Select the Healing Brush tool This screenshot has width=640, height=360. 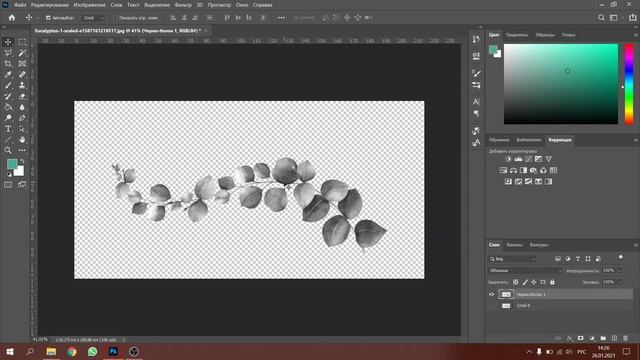point(22,74)
